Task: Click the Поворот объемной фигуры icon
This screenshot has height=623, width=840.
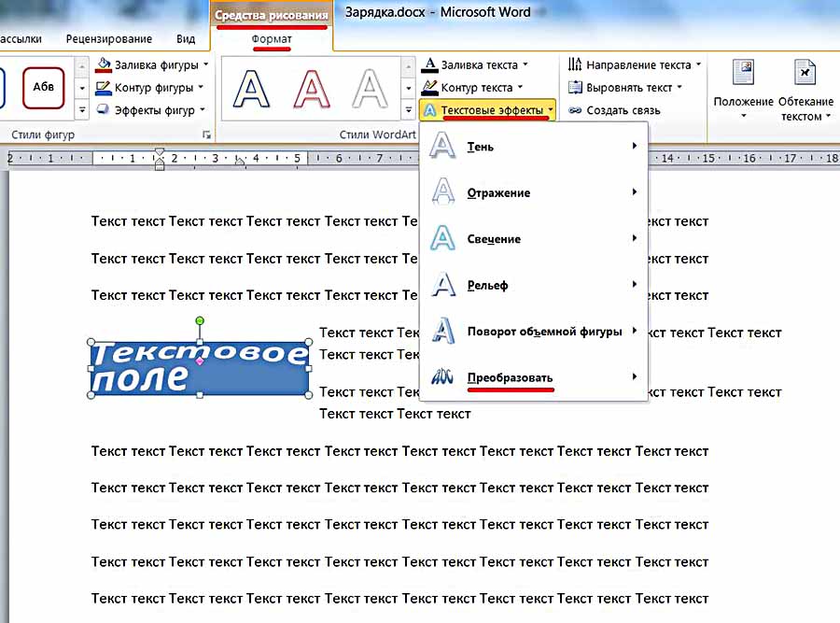Action: coord(442,331)
